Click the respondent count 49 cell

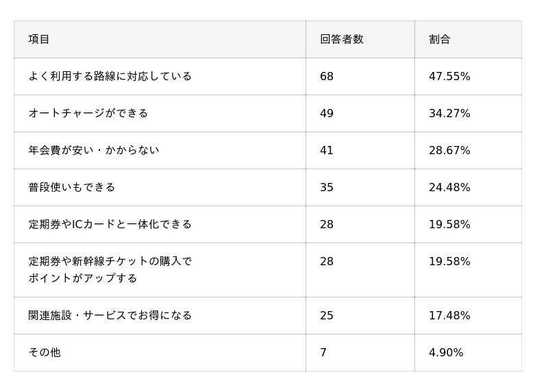click(327, 114)
